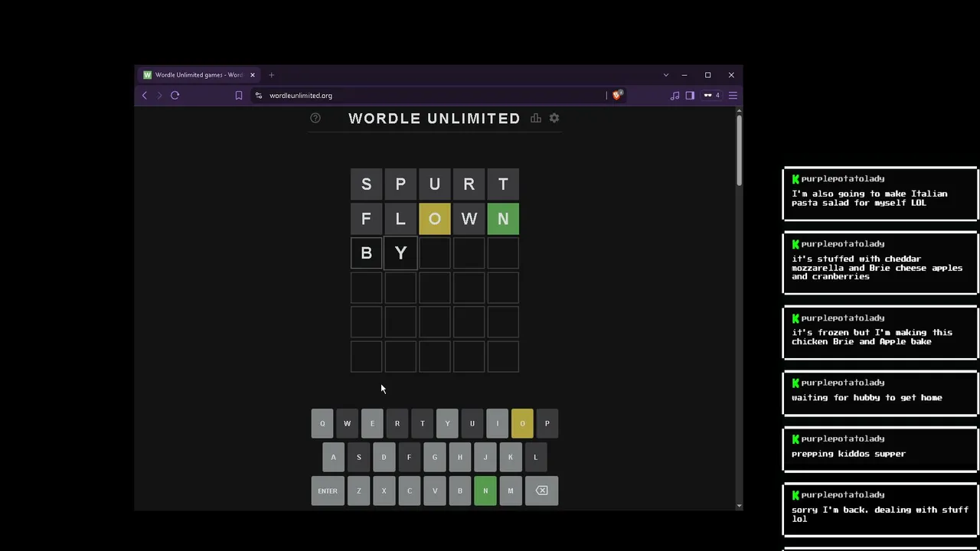Click the page vertical scrollbar thumb
Viewport: 980px width, 551px height.
739,150
